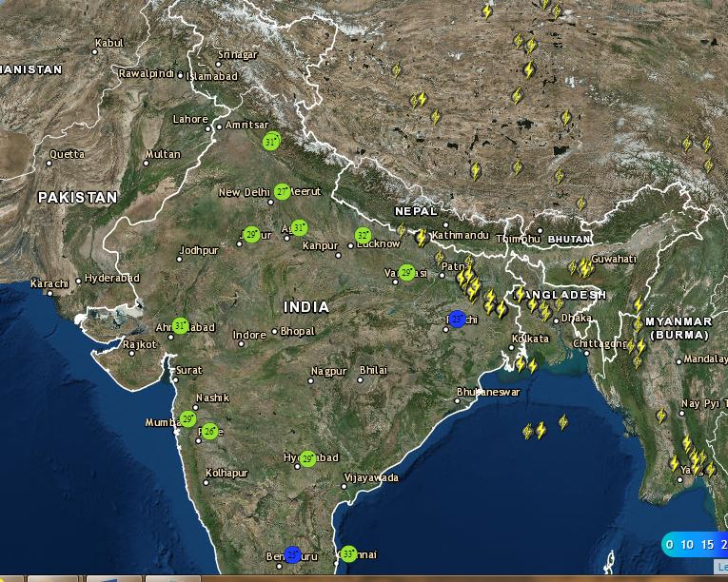Click the INDIA country label
This screenshot has width=728, height=582.
[x=306, y=307]
